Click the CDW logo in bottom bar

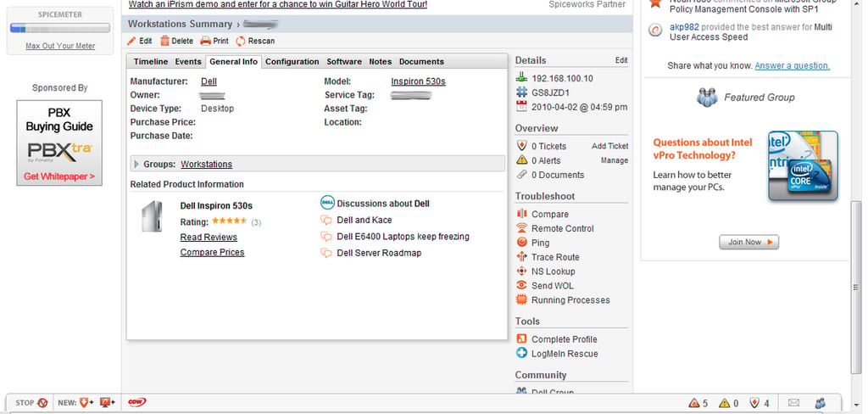click(x=136, y=402)
